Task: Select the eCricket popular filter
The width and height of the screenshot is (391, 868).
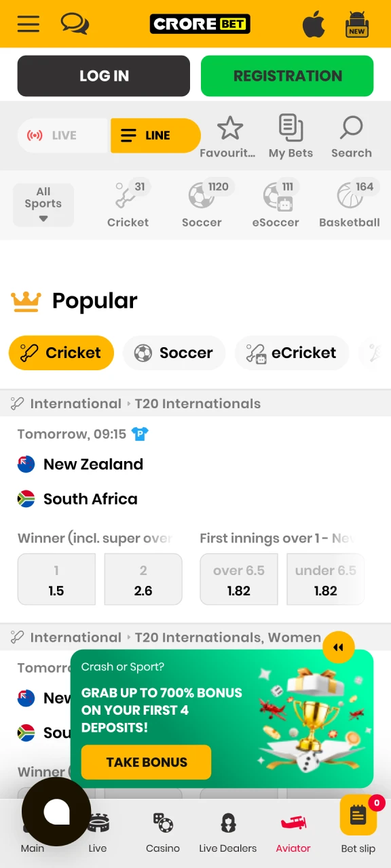Action: point(291,353)
